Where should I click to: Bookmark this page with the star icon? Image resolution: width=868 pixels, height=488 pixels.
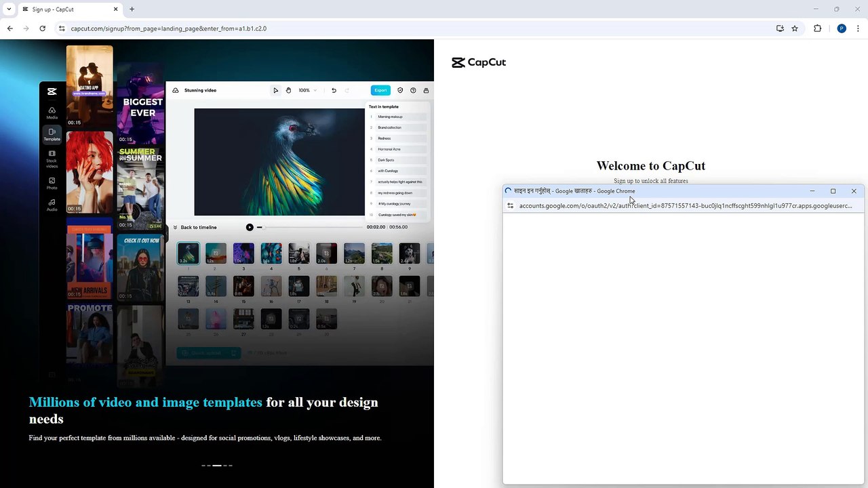pyautogui.click(x=795, y=28)
